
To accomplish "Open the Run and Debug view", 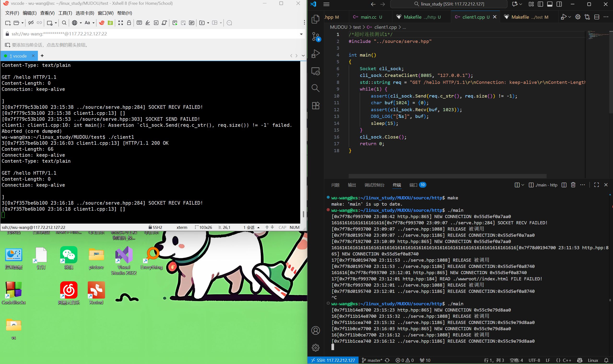I will pos(315,54).
